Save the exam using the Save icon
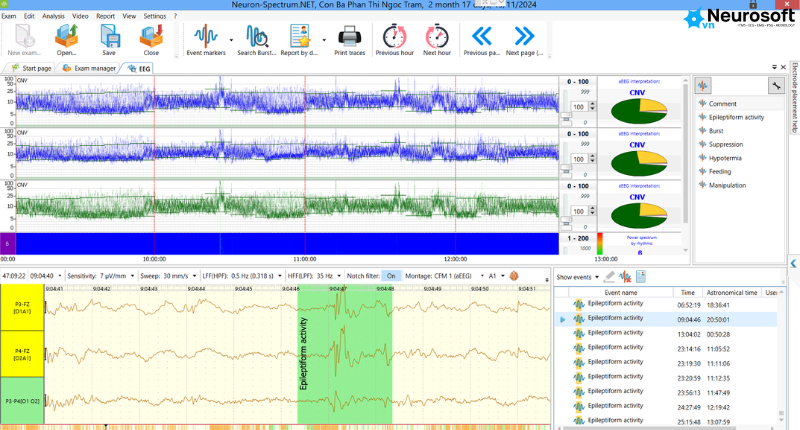 (x=109, y=40)
